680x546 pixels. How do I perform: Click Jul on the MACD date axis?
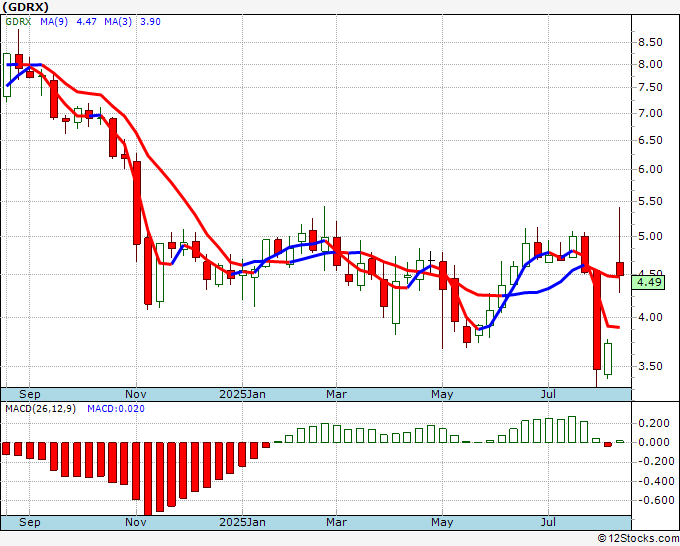[549, 522]
